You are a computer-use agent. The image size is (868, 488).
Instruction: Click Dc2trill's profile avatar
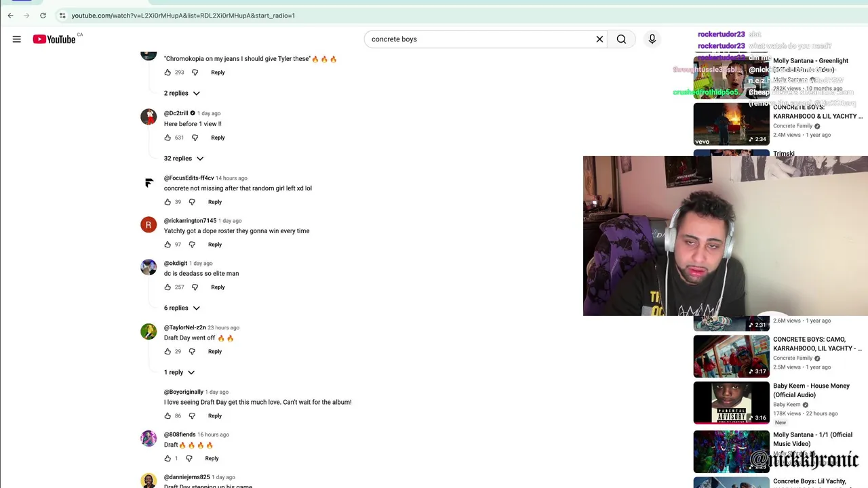pyautogui.click(x=149, y=117)
